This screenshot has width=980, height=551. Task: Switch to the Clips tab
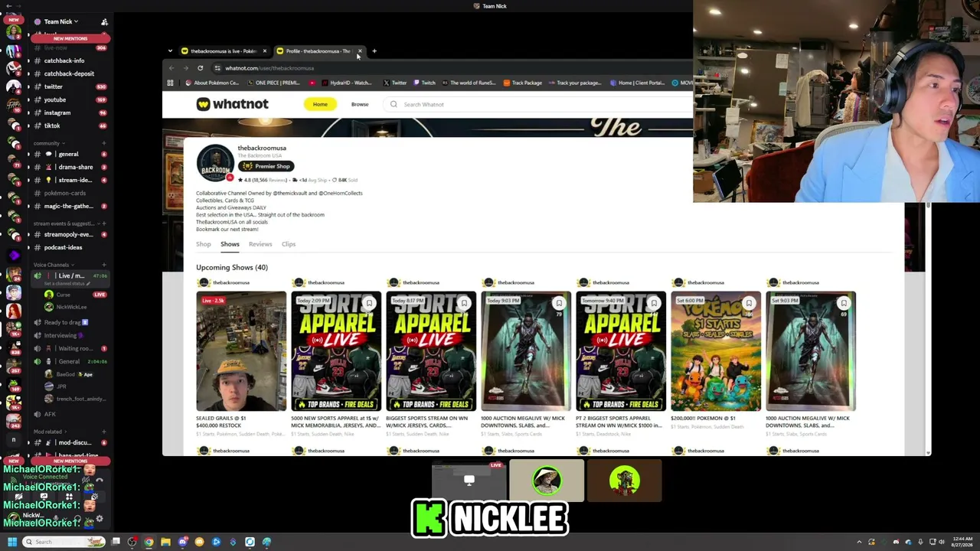pyautogui.click(x=289, y=244)
